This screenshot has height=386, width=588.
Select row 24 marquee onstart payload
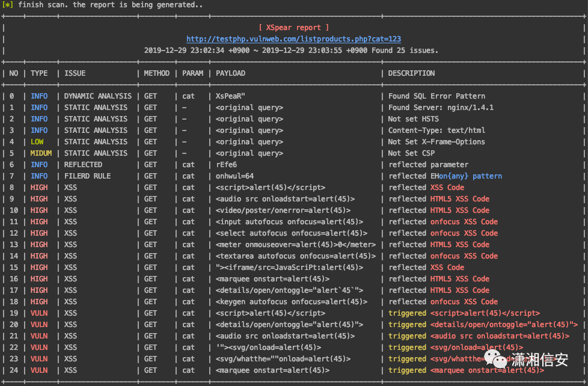point(272,370)
